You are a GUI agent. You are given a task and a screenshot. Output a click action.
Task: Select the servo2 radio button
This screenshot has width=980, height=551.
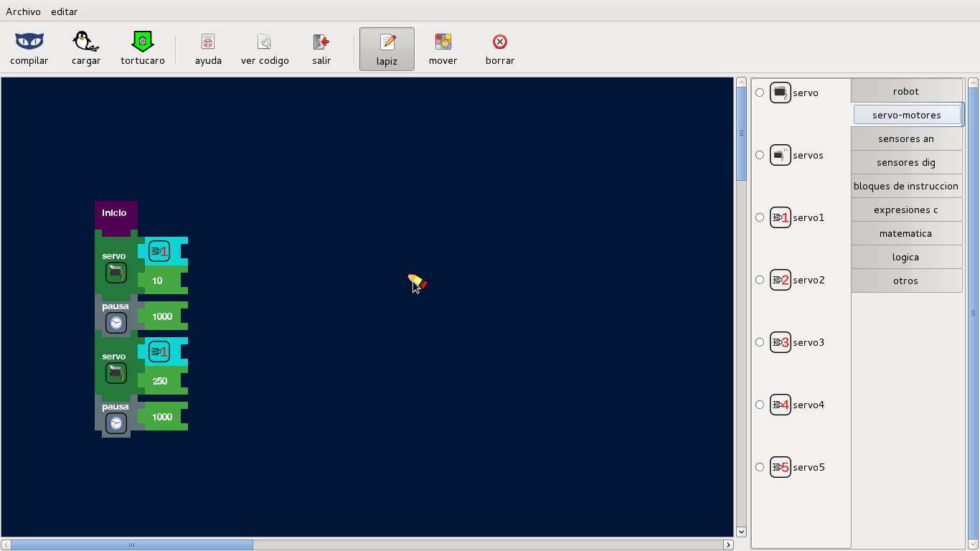click(x=760, y=280)
